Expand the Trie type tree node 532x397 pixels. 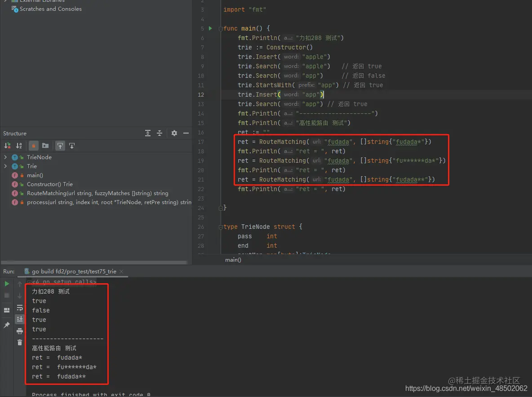(5, 166)
